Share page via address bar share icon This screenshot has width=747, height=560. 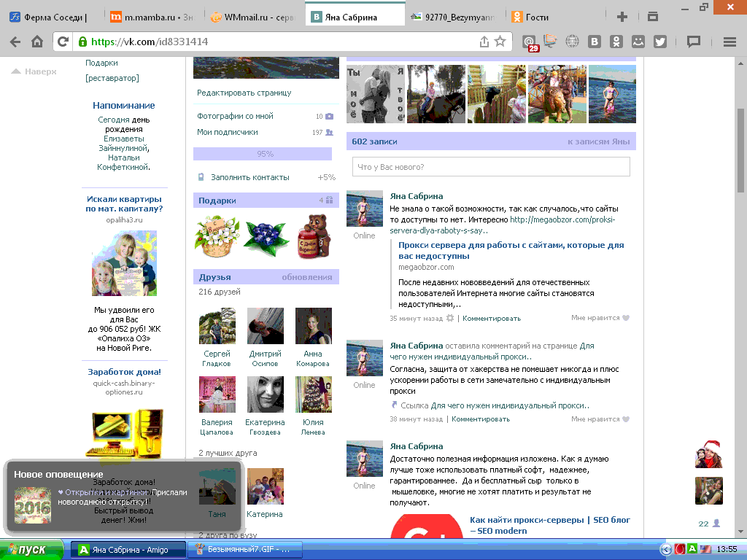(484, 42)
